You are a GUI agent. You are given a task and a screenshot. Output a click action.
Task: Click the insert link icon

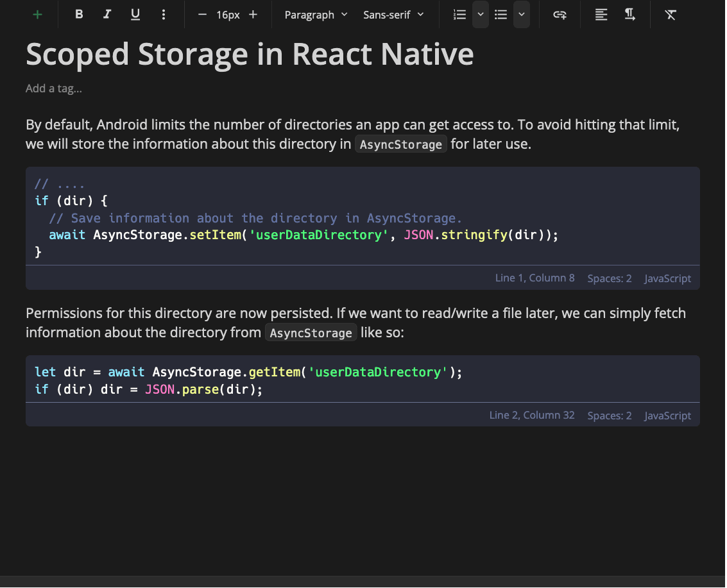(x=560, y=14)
